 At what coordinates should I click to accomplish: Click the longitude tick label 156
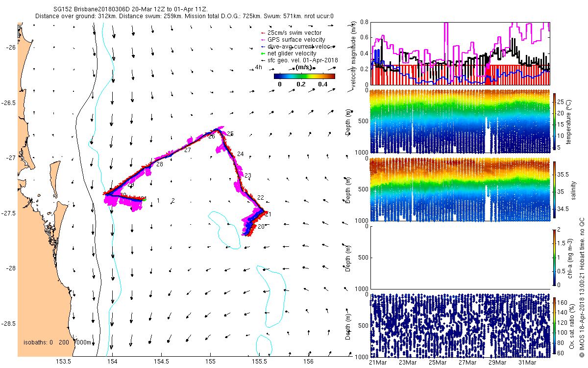point(308,362)
